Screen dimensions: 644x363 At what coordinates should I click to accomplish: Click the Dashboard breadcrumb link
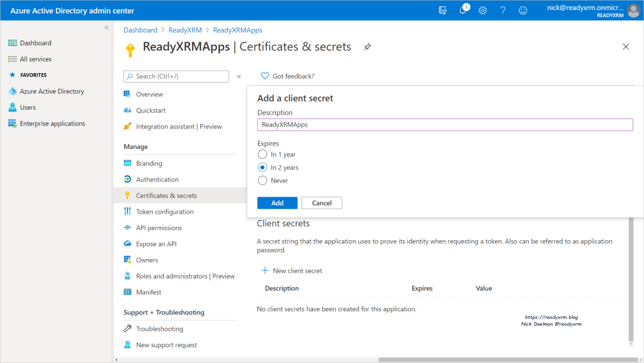click(140, 30)
